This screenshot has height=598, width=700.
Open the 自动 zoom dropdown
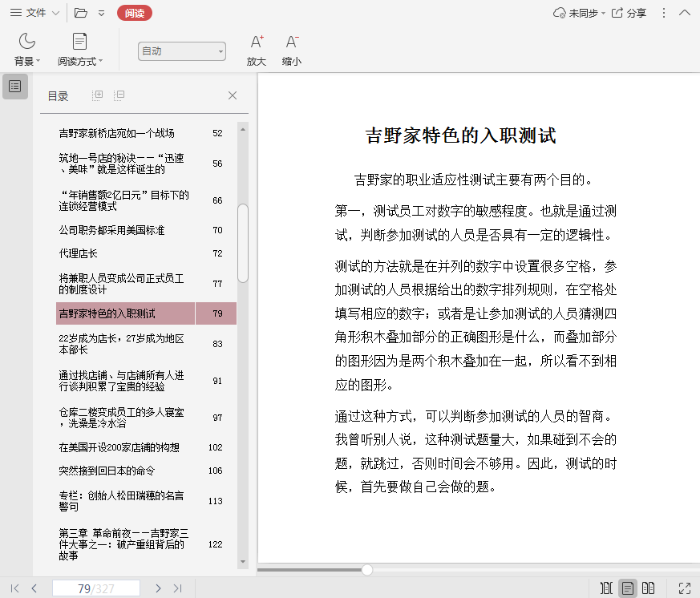tap(182, 51)
